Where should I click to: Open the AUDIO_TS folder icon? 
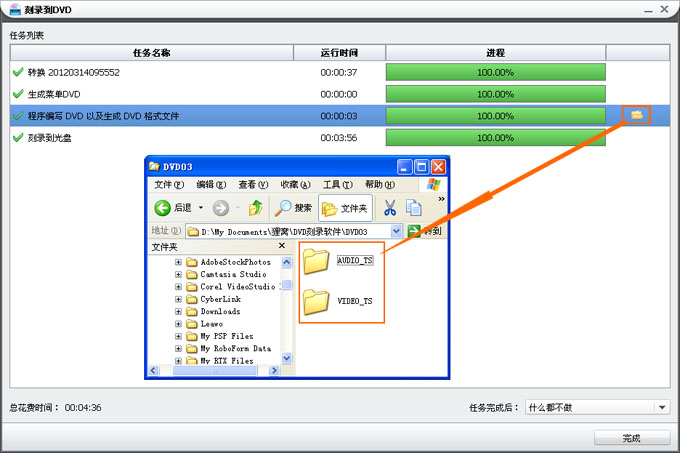point(316,261)
